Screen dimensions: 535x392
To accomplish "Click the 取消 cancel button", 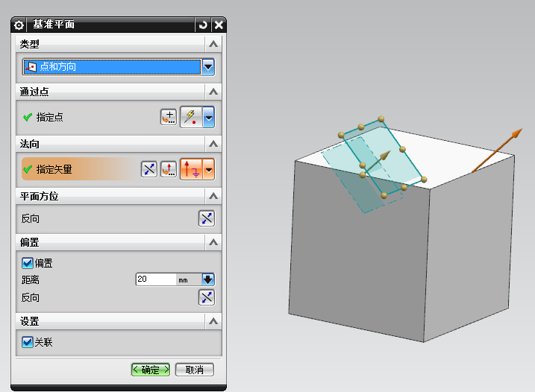I will pos(195,370).
